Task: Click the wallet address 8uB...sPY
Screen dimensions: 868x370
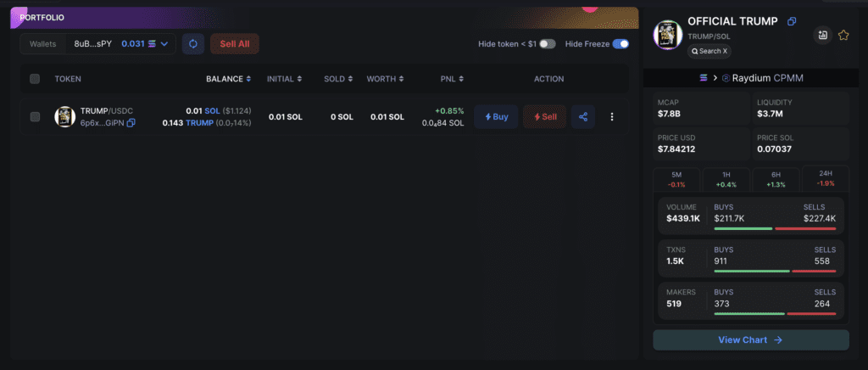Action: (93, 44)
